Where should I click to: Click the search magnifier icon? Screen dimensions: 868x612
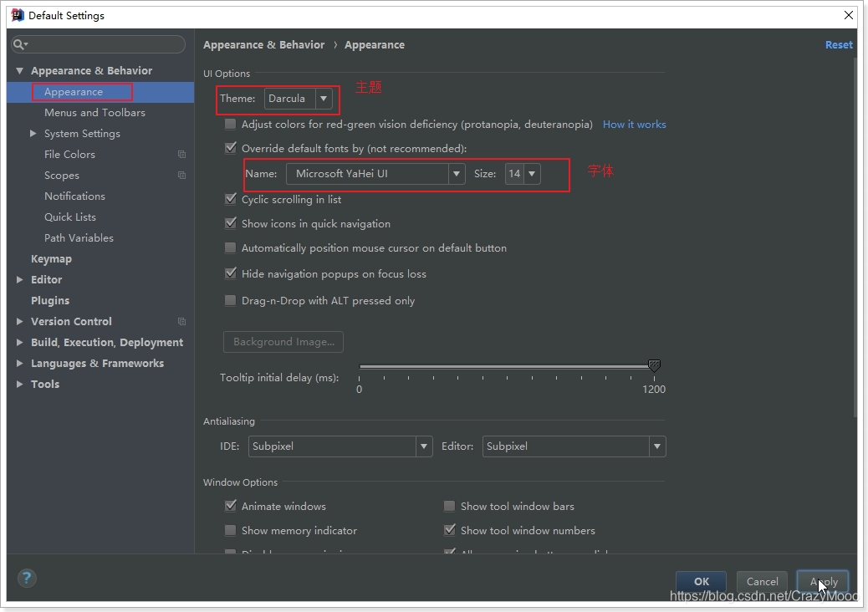[19, 44]
